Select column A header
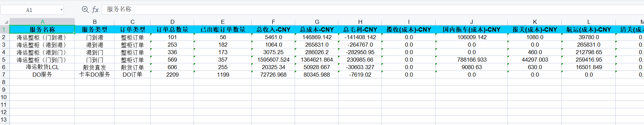The image size is (644, 125). (x=42, y=22)
